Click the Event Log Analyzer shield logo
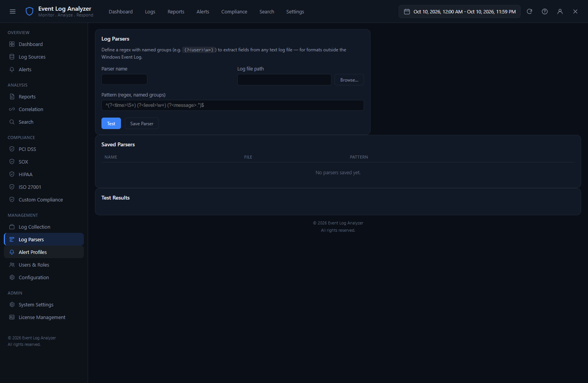Screen dimensions: 588x383 pyautogui.click(x=29, y=11)
